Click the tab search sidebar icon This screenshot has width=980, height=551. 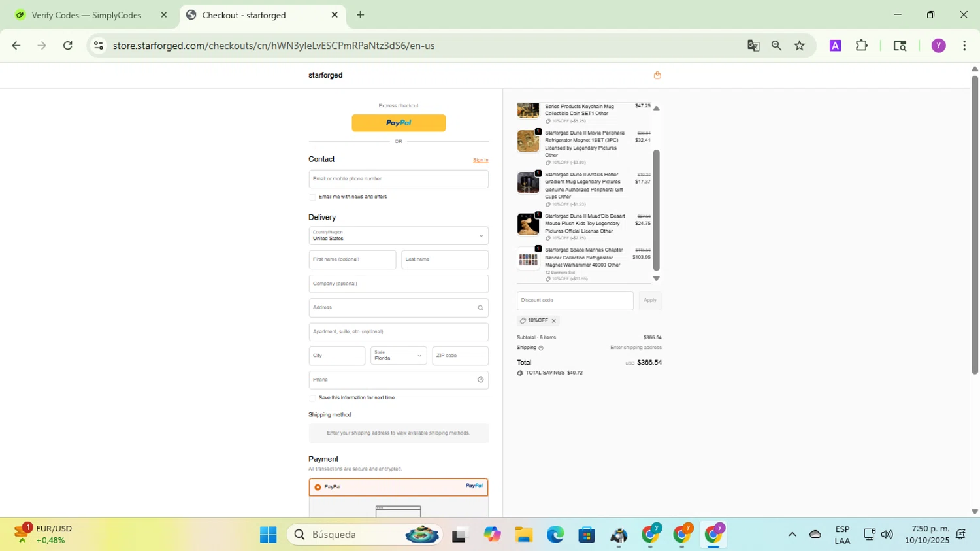coord(900,46)
